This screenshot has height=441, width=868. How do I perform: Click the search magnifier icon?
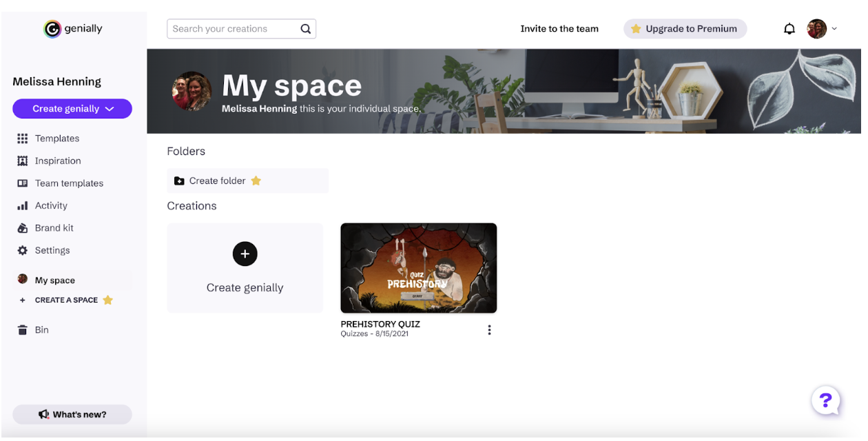306,29
